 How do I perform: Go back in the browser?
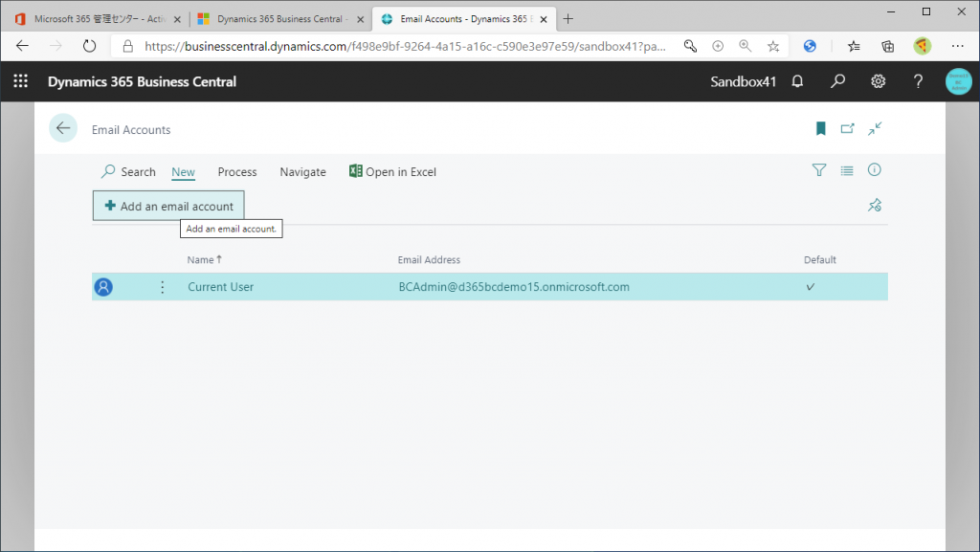click(23, 46)
